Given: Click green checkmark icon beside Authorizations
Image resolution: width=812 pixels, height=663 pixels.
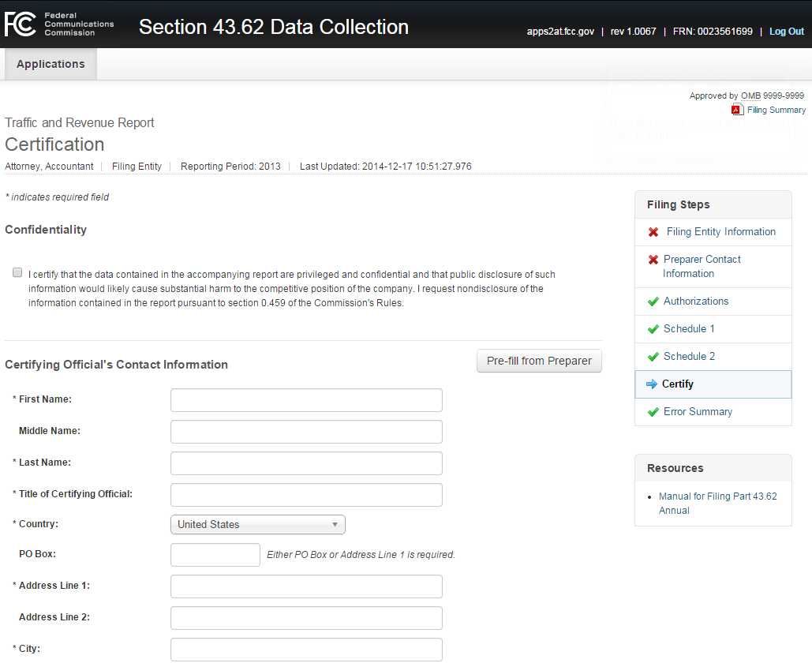Looking at the screenshot, I should click(x=653, y=302).
